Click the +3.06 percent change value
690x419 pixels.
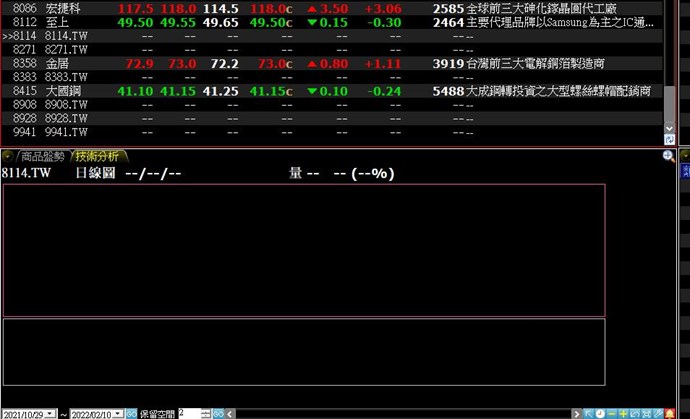(383, 8)
